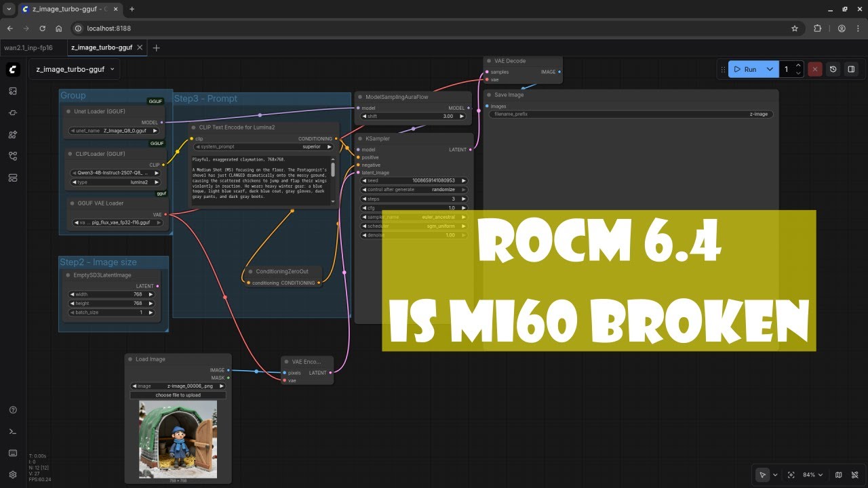Switch to the wan2.1_inp-fp16 workflow tab
The height and width of the screenshot is (488, 868).
[28, 48]
